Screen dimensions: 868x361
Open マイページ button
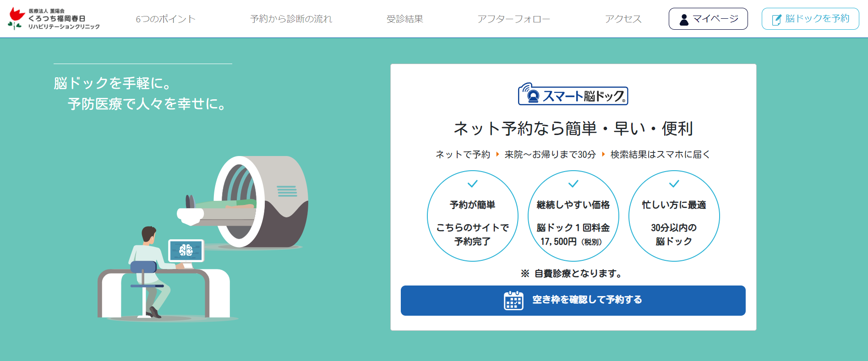(708, 19)
